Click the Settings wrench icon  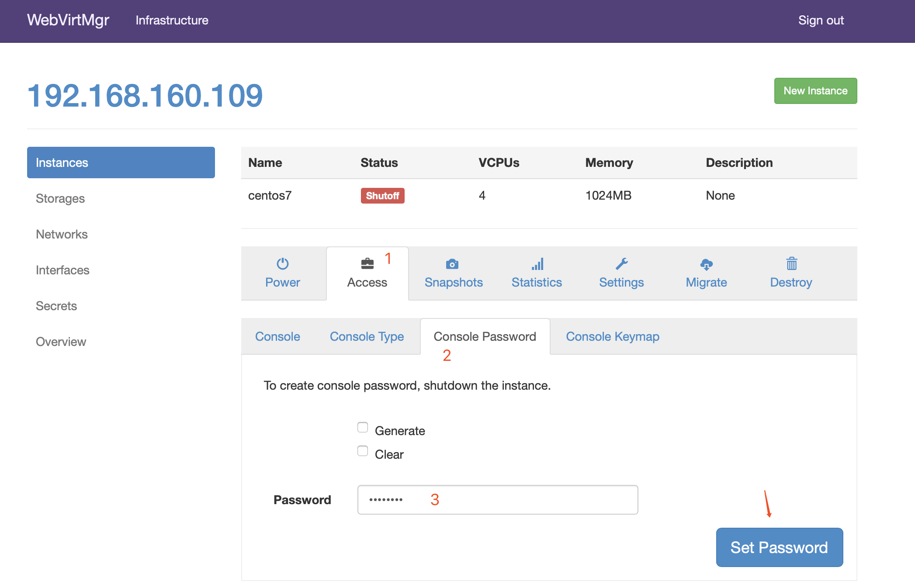621,264
